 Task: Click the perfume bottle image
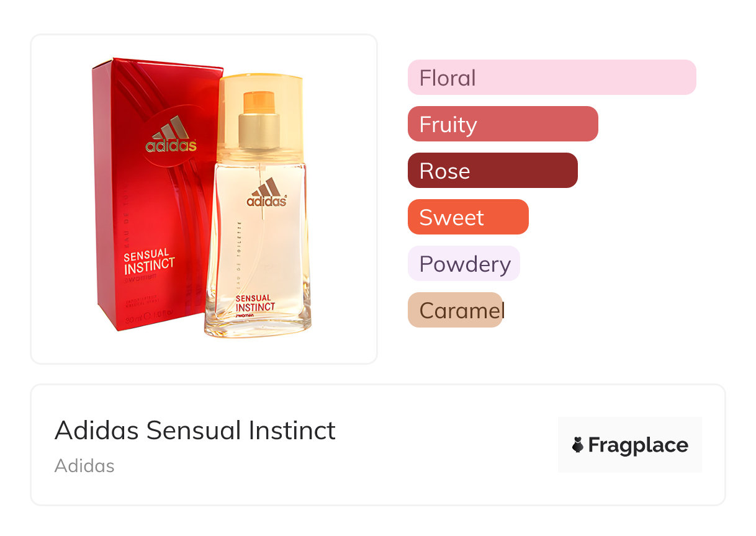point(258,248)
